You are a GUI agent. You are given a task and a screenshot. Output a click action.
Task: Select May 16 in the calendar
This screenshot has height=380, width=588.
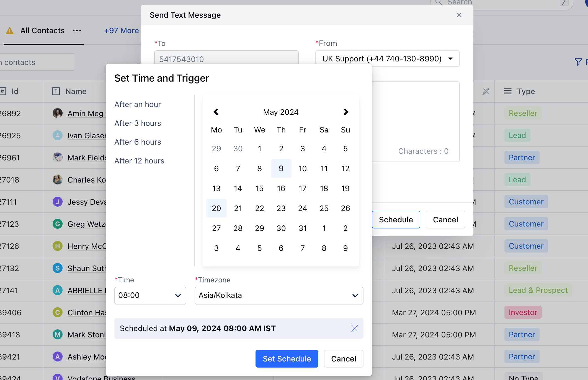[281, 188]
